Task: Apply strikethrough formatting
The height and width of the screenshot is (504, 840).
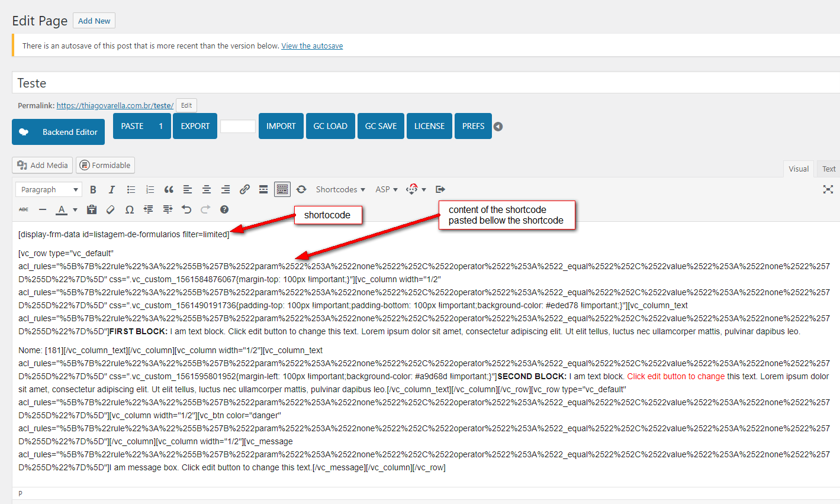Action: tap(24, 209)
